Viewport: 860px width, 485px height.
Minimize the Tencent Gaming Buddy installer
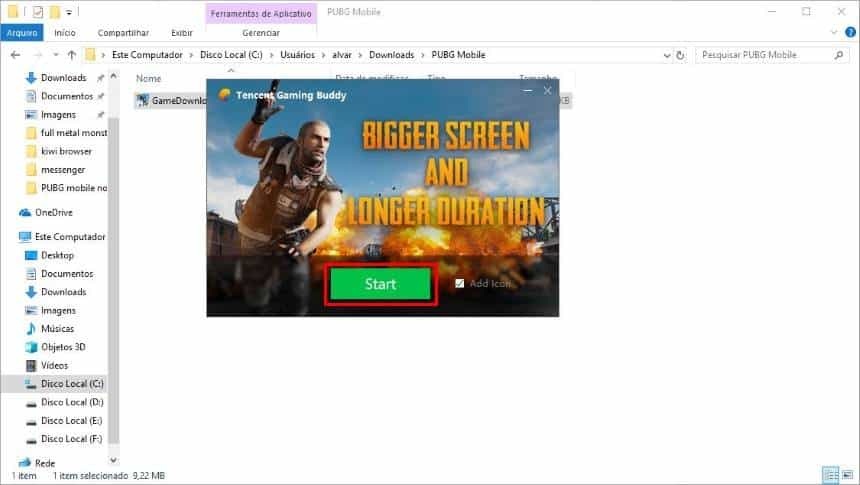528,91
